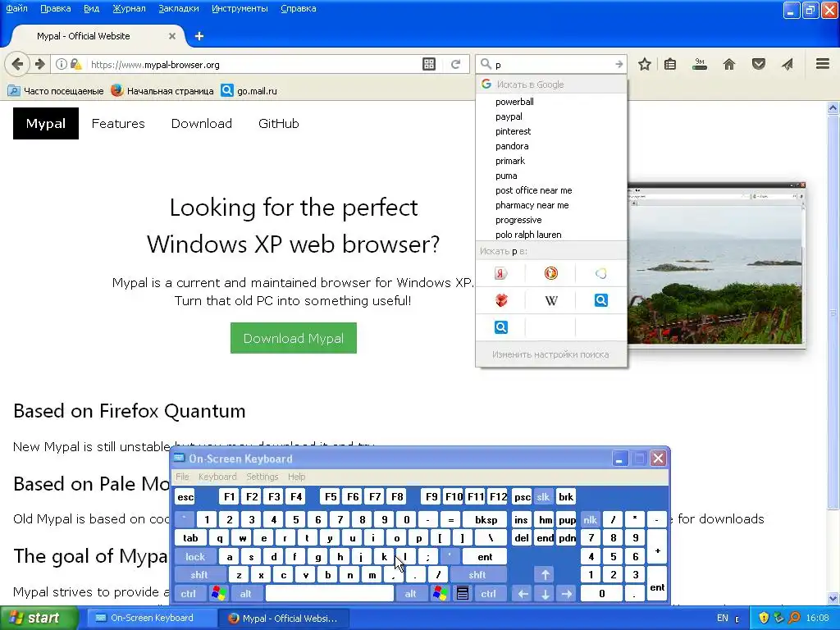Screen dimensions: 840x630
Task: Click the context menu key on keyboard
Action: pyautogui.click(x=463, y=594)
